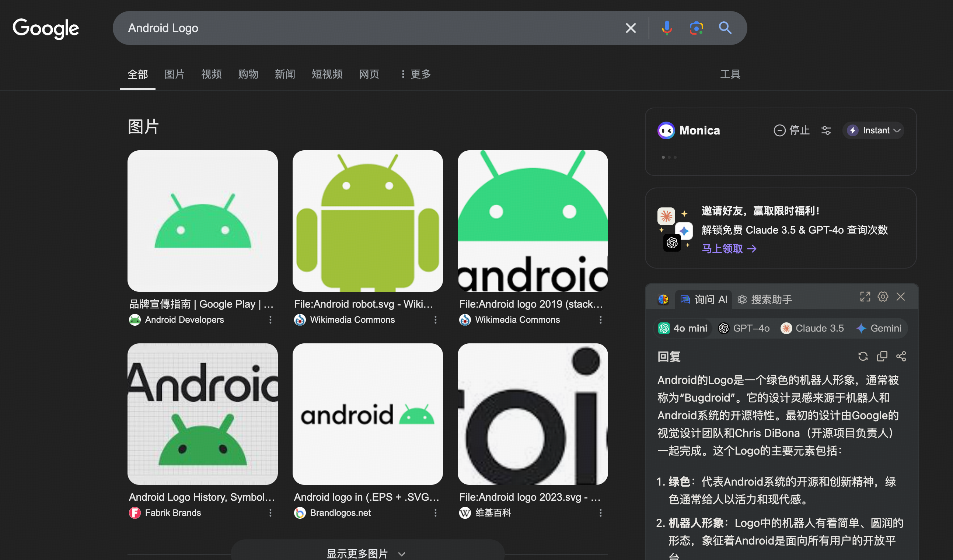Click the 品牌宣傳指南 Google Play result title
This screenshot has width=953, height=560.
point(201,304)
